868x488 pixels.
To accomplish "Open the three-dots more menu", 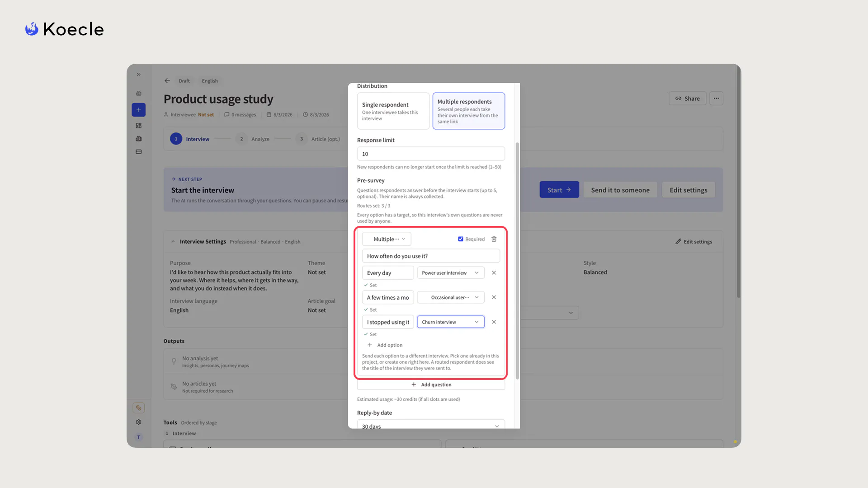I will click(717, 99).
